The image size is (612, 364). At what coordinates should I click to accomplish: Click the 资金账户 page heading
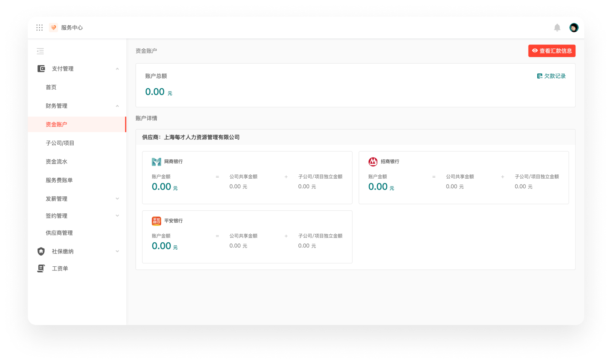click(146, 51)
